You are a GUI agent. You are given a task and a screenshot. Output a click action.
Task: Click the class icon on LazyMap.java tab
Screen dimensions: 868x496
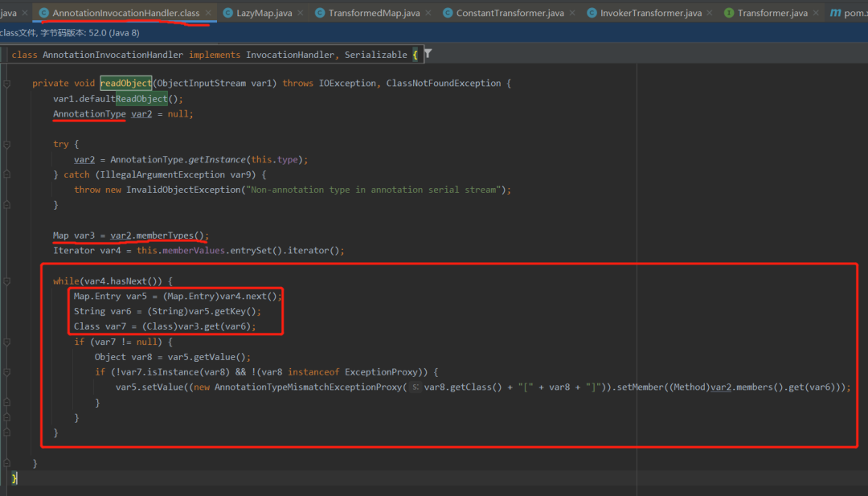(227, 13)
